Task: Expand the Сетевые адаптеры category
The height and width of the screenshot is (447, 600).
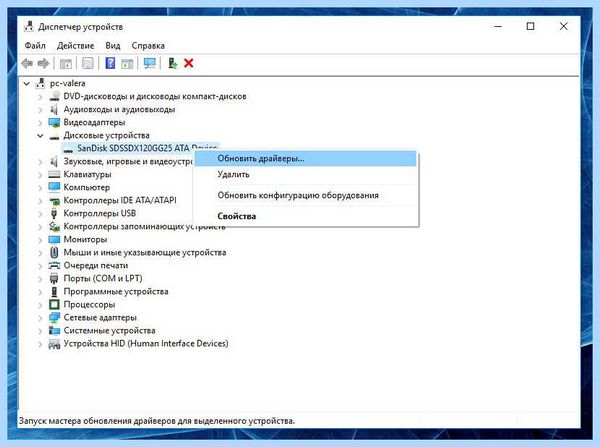Action: click(40, 318)
